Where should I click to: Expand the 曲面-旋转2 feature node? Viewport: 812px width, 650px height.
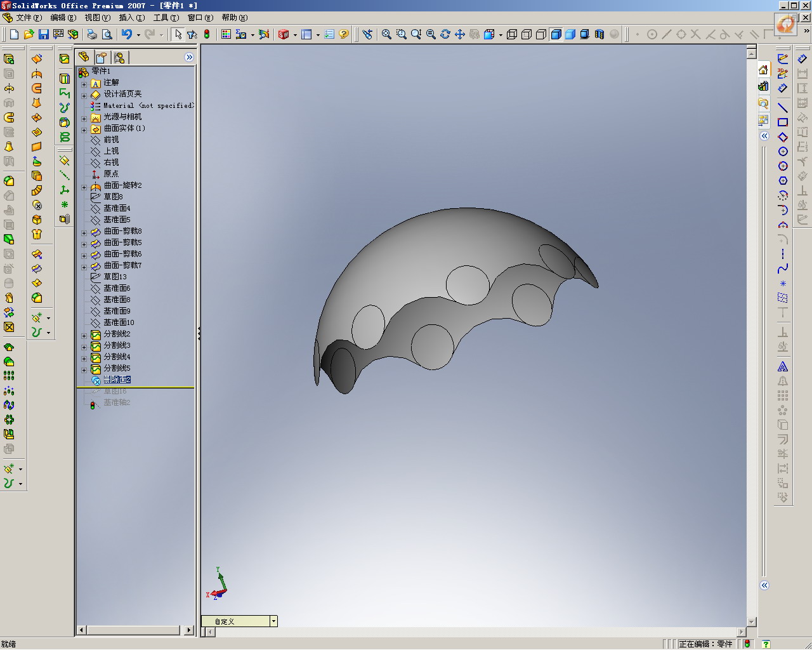(x=84, y=187)
